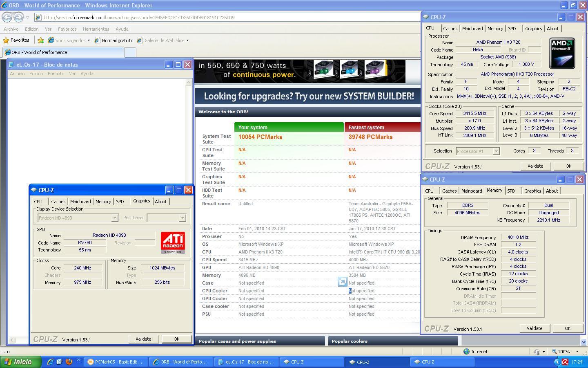Switch to PCMark05 Basic Edition taskbar button
Screen dimensions: 588x368
pos(115,362)
